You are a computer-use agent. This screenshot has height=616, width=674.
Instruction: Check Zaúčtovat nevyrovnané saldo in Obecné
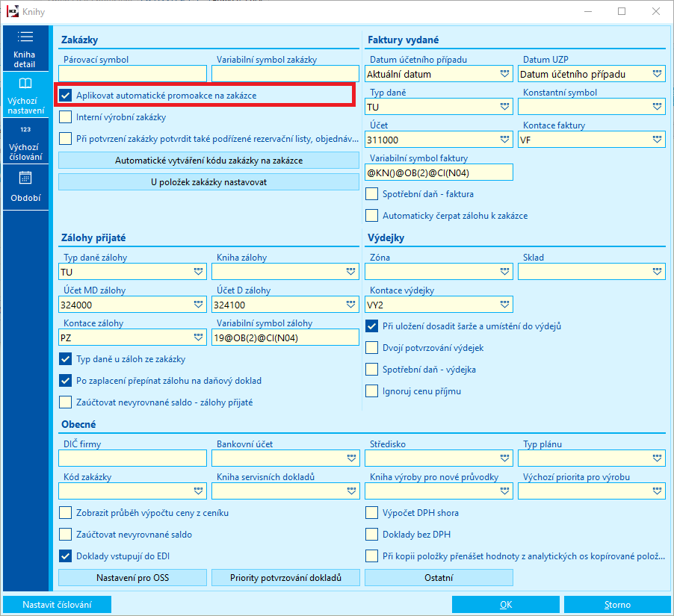(65, 535)
